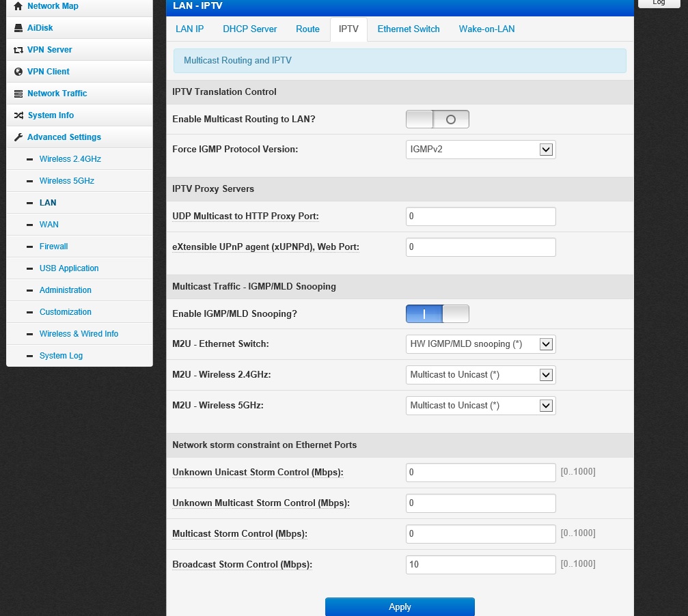Click the AiDisk drive icon

(18, 28)
